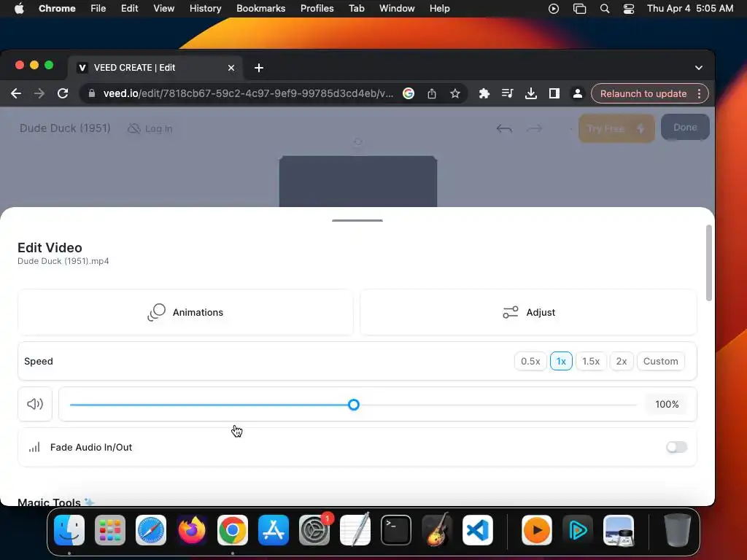The height and width of the screenshot is (560, 747).
Task: Open the Edit menu
Action: coord(129,8)
